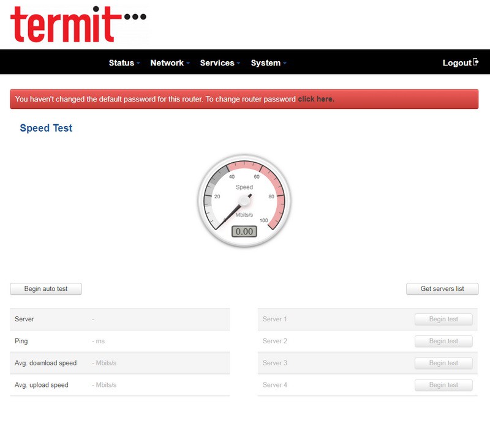Image resolution: width=490 pixels, height=448 pixels.
Task: Click the logout arrow icon
Action: coord(476,62)
